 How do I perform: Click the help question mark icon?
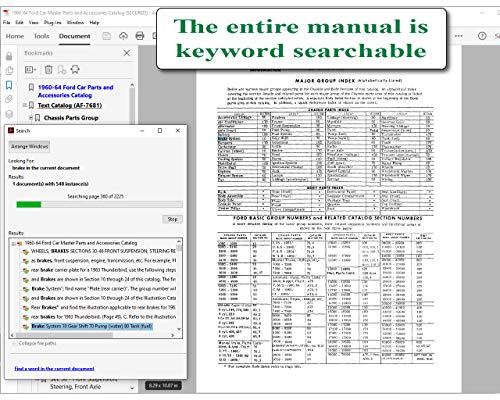tap(482, 36)
